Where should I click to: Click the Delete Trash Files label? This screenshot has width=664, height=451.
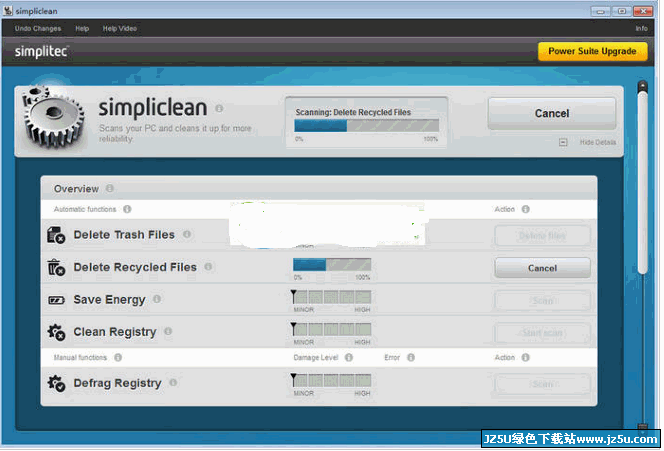124,235
